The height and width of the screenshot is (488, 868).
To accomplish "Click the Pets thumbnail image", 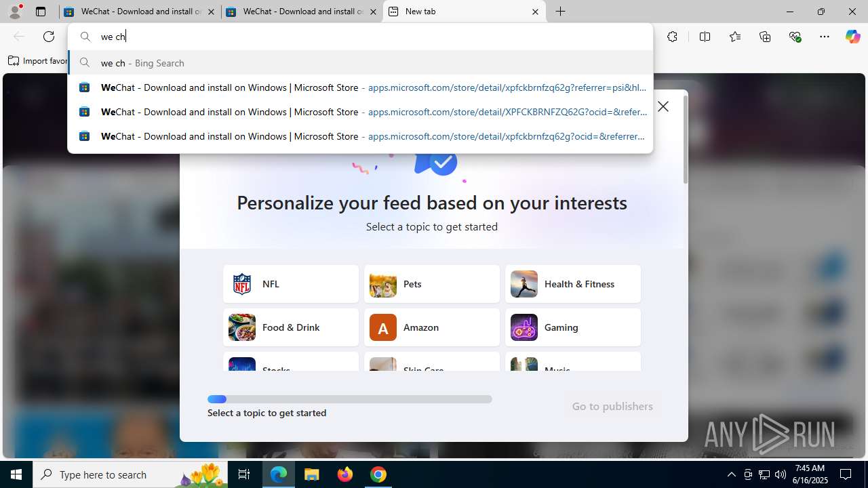I will [x=383, y=284].
